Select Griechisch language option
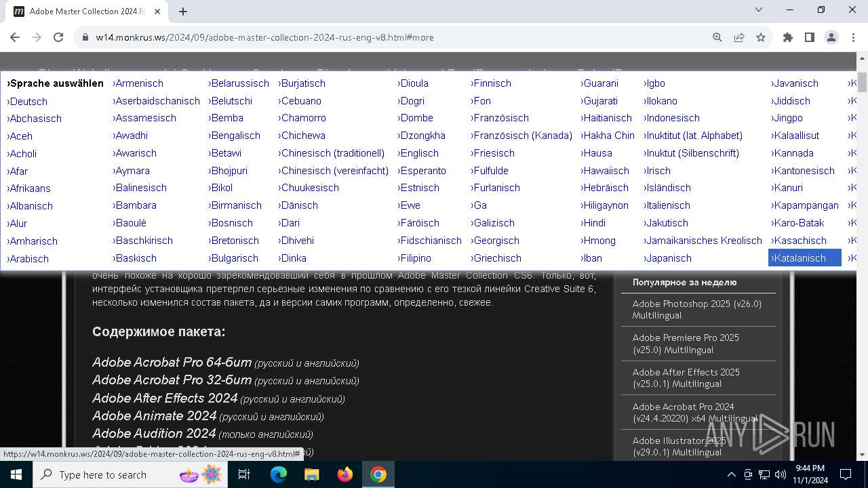This screenshot has width=868, height=488. [496, 258]
